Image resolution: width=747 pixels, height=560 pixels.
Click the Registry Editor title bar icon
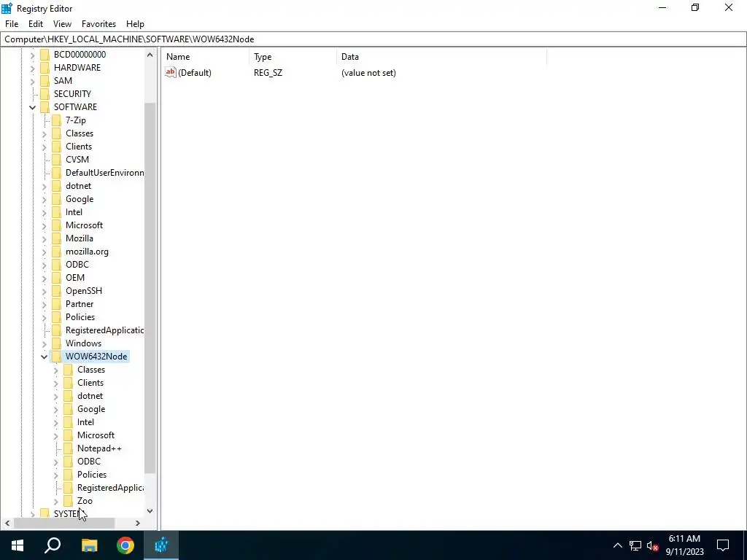coord(7,8)
